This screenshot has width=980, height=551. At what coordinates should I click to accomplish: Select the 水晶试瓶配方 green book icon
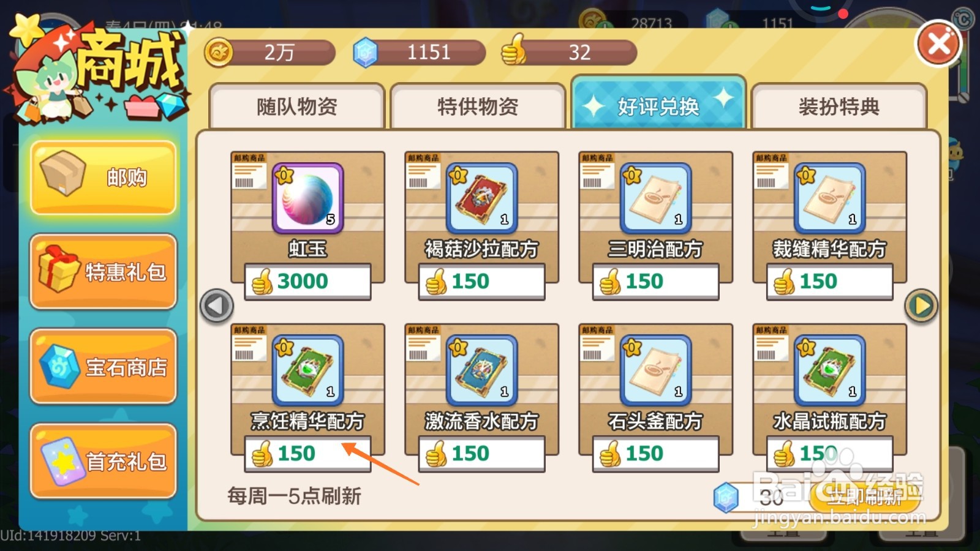click(x=829, y=370)
